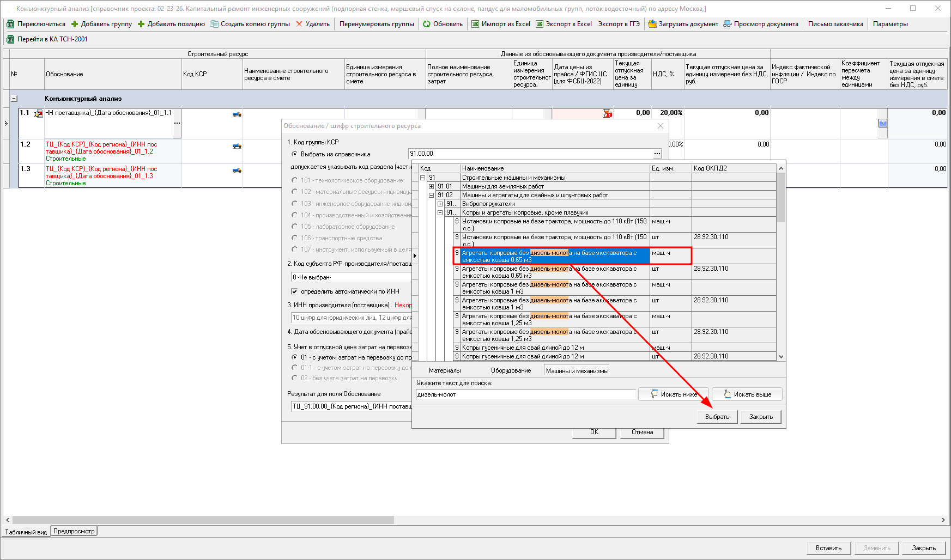Click the 'Добавить позицию' plus icon
The width and height of the screenshot is (951, 560).
pyautogui.click(x=141, y=24)
